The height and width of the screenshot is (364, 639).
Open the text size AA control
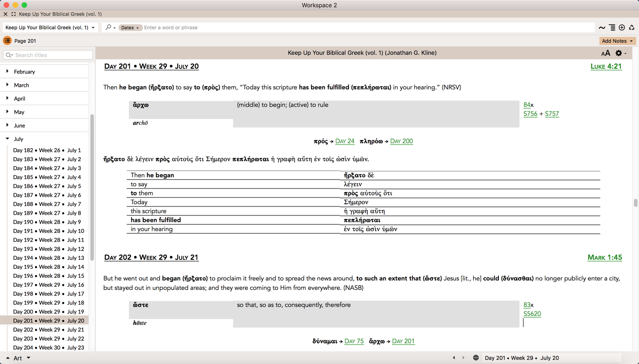[605, 53]
